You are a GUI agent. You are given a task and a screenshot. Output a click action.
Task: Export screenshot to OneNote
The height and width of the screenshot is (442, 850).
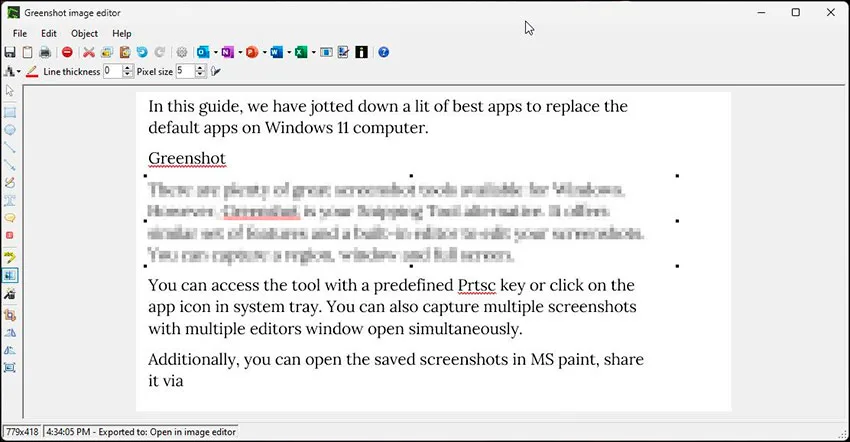coord(227,52)
